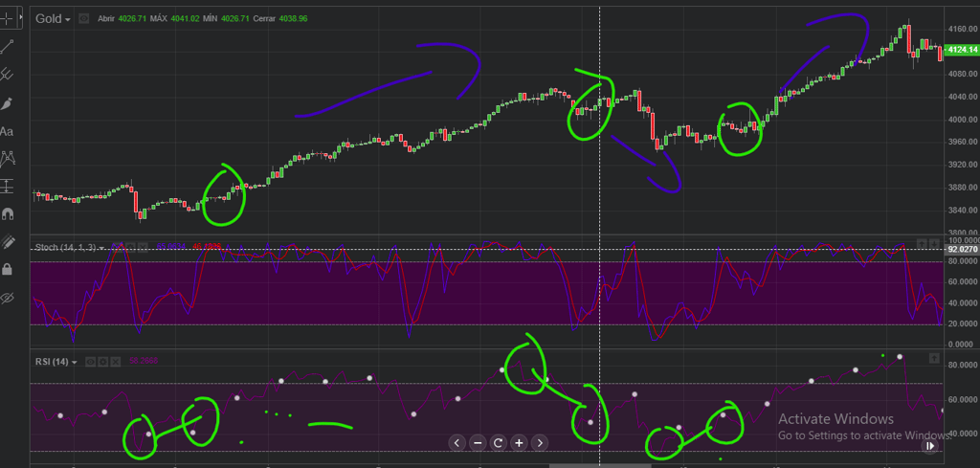Toggle Stoch indicator visibility eye
The width and height of the screenshot is (980, 468).
tap(119, 248)
